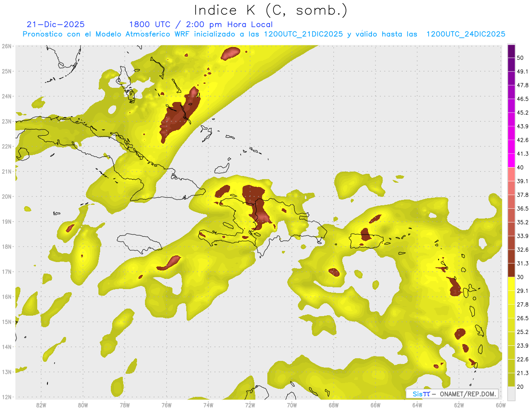Image resolution: width=532 pixels, height=411 pixels.
Task: Click the colorbar value '40'
Action: click(x=520, y=167)
